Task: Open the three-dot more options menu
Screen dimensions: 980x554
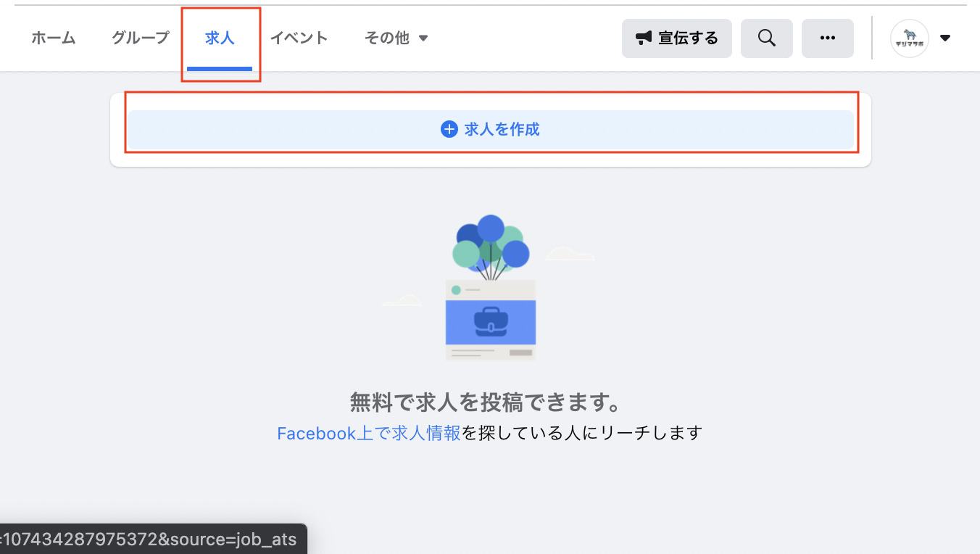Action: tap(827, 38)
